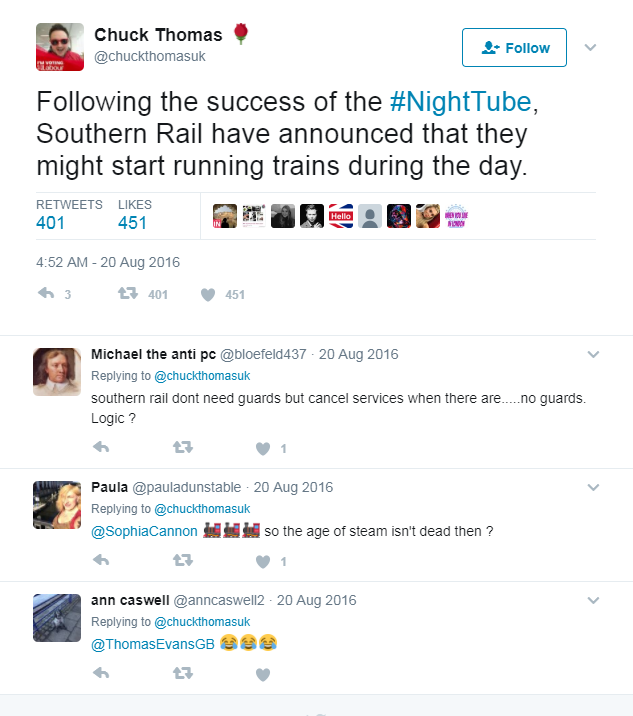
Task: Reply to ann caswell's tweet
Action: pos(100,674)
